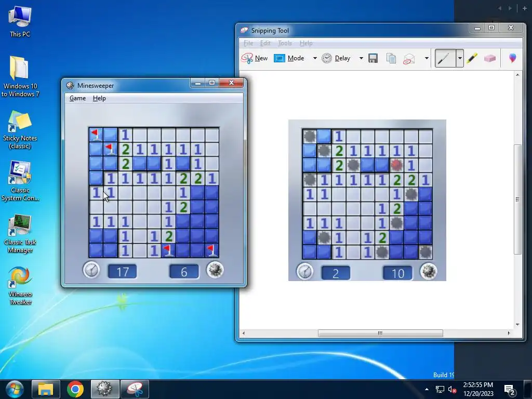
Task: Show hidden tray icons arrow
Action: coord(427,389)
